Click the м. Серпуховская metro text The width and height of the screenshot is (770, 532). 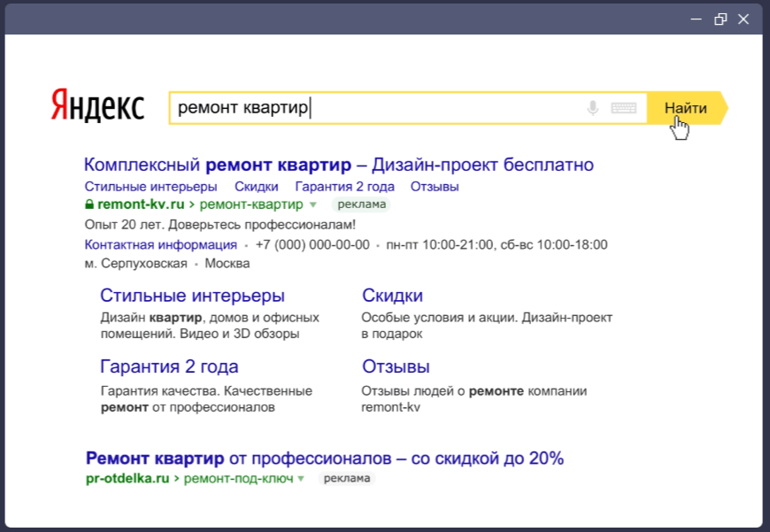click(x=136, y=263)
